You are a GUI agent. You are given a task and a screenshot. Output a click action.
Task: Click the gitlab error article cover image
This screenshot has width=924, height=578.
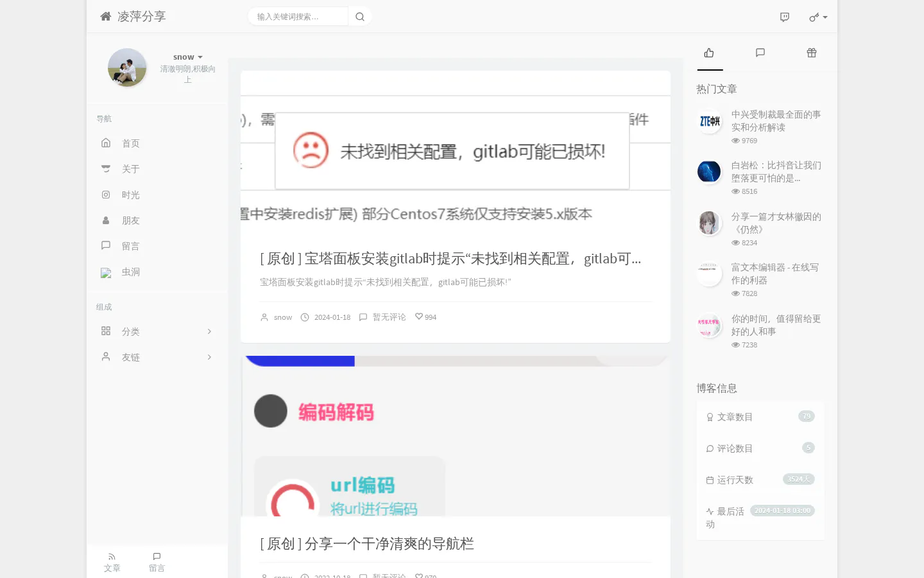click(456, 152)
